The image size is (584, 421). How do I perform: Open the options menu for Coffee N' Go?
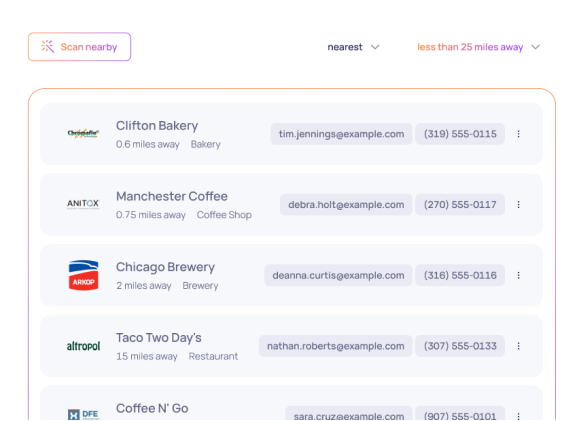pyautogui.click(x=518, y=415)
